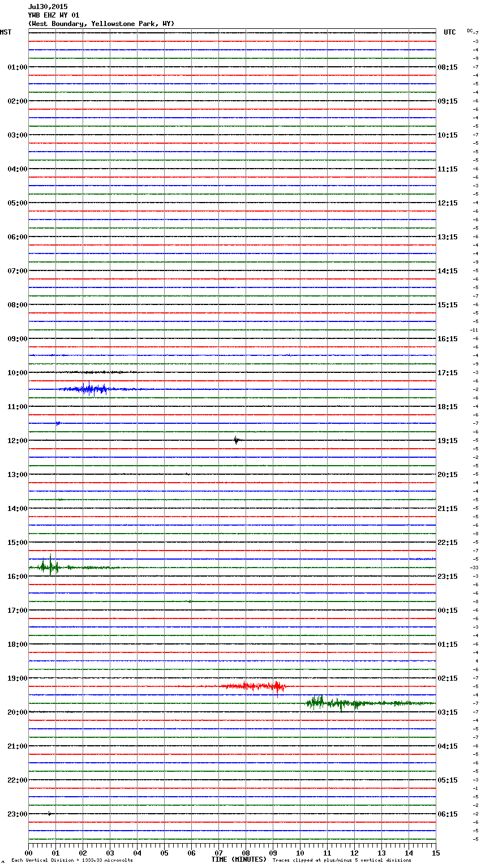
Task: Click the 22:15 UTC time label
Action: (448, 543)
